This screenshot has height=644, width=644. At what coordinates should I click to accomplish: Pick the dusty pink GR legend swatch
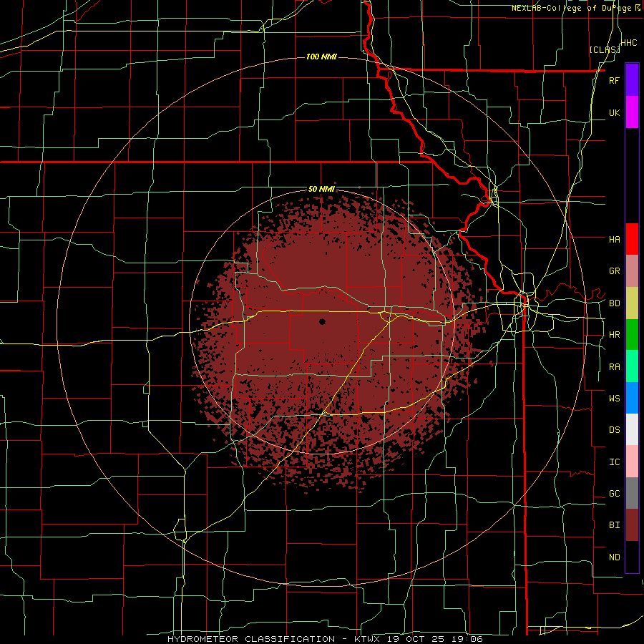pyautogui.click(x=632, y=271)
